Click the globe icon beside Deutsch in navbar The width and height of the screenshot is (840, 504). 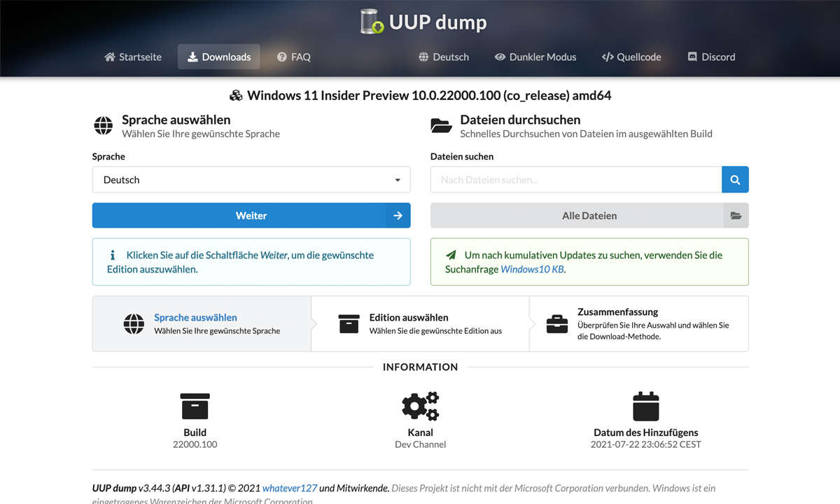tap(423, 57)
